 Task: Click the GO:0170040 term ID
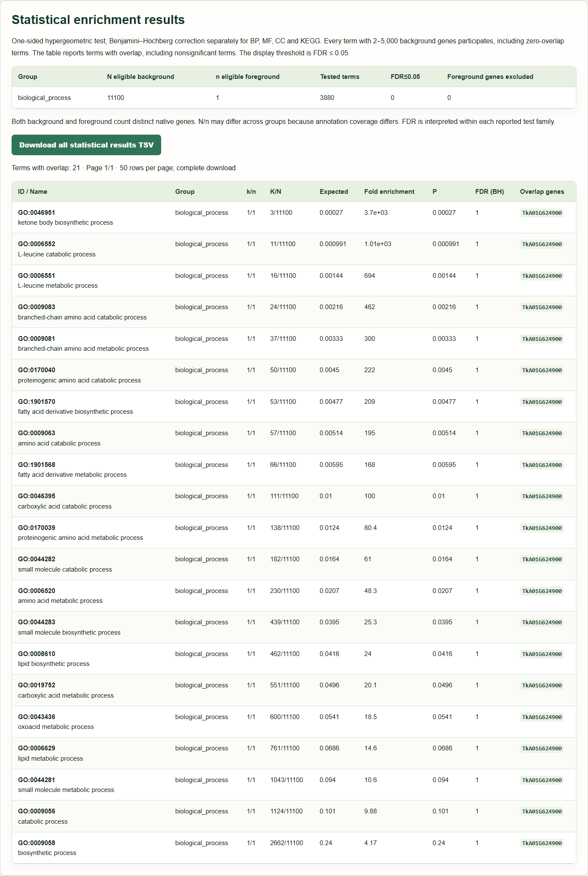click(x=36, y=370)
